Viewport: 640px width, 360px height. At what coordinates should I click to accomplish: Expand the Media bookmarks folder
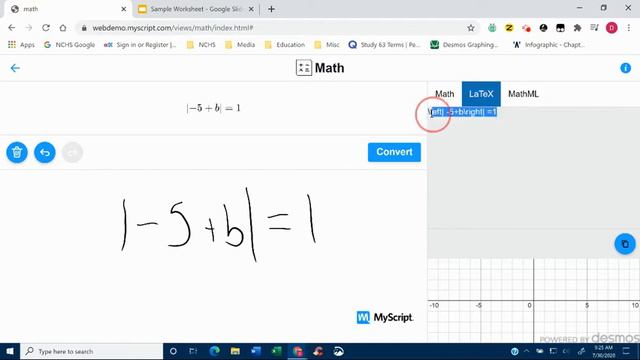point(240,44)
